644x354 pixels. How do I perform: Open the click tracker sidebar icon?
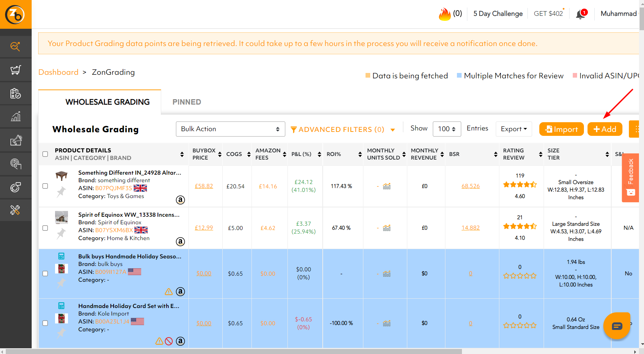15,164
